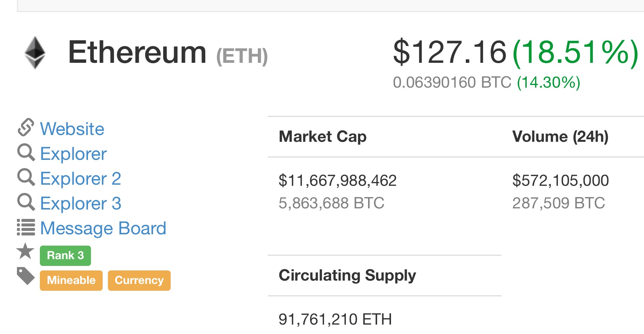This screenshot has width=644, height=334.
Task: Click the magnifier icon next to Explorer 2
Action: click(x=26, y=178)
